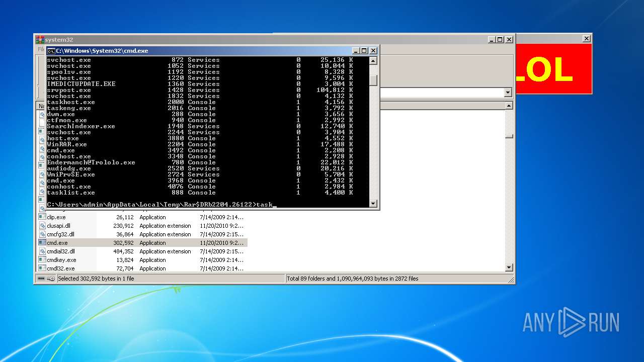The image size is (644, 362).
Task: Select clusapi.dll file name
Action: click(59, 226)
